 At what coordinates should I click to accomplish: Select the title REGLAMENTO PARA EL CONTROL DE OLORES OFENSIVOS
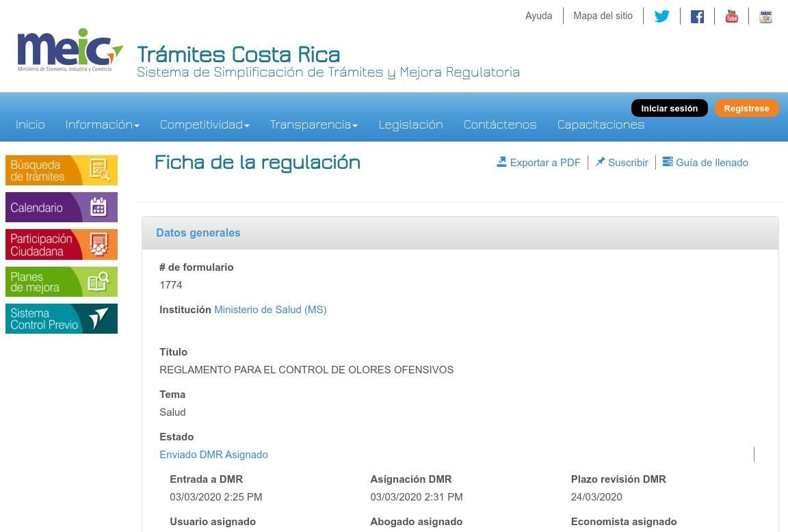[306, 370]
